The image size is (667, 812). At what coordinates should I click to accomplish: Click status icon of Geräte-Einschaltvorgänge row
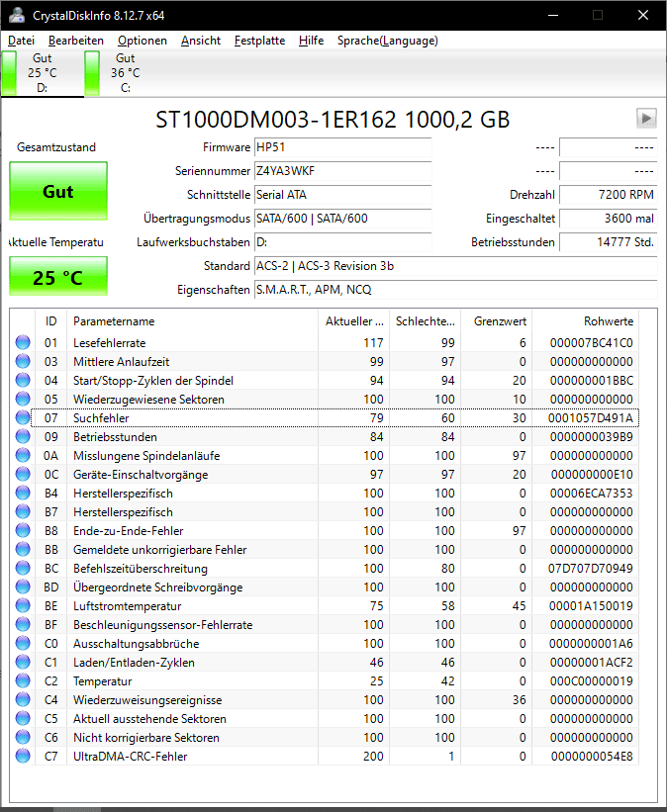point(23,474)
